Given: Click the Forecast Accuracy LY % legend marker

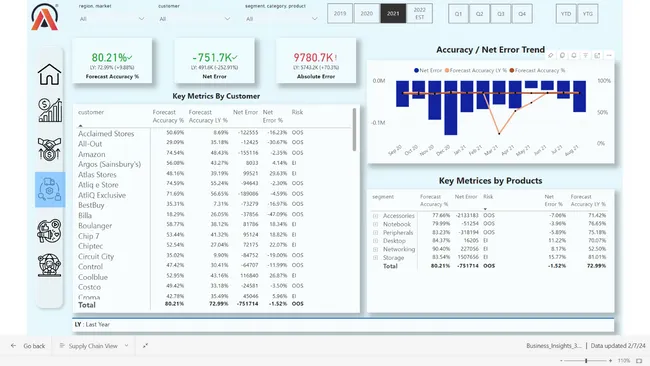Looking at the screenshot, I should [x=447, y=70].
